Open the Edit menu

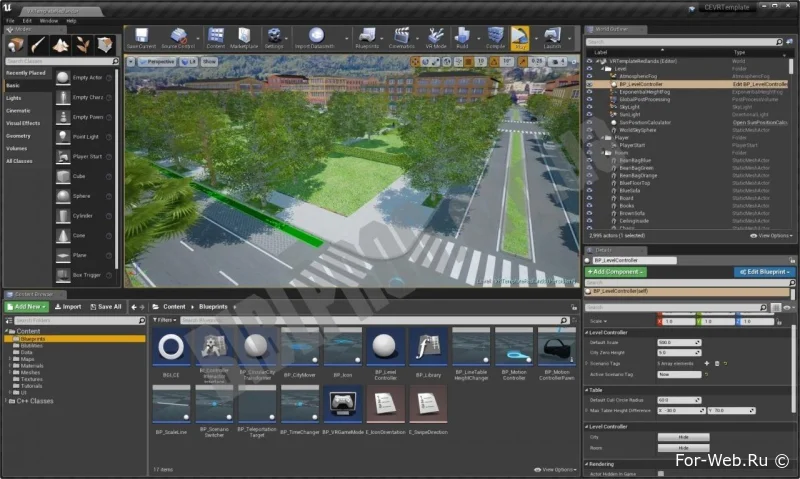click(x=27, y=21)
